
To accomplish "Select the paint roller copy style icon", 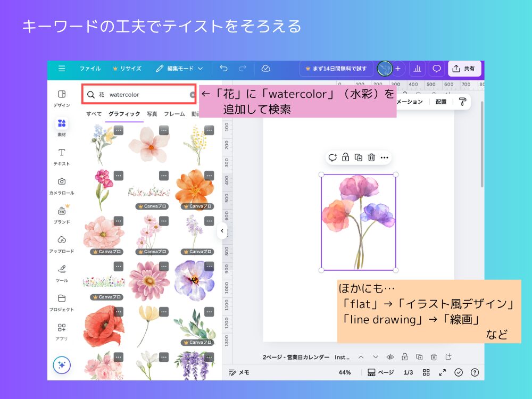I will click(x=462, y=102).
